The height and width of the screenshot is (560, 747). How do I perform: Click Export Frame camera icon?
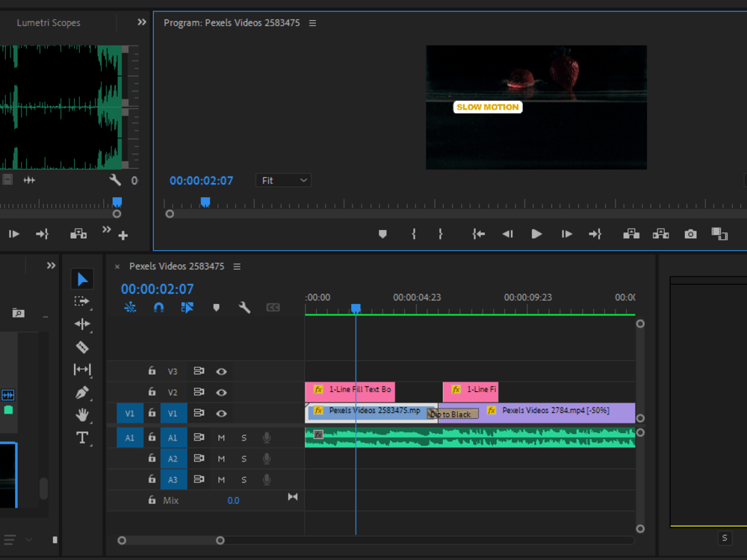(690, 234)
